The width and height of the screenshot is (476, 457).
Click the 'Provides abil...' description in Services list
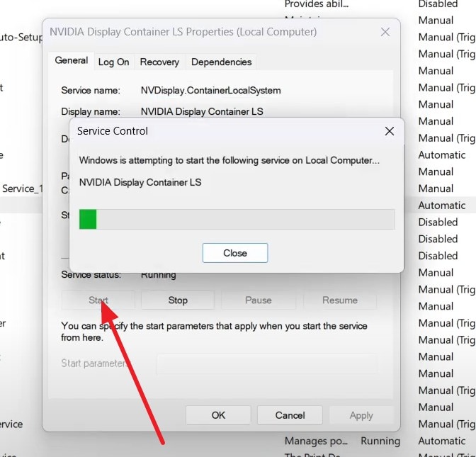(317, 4)
